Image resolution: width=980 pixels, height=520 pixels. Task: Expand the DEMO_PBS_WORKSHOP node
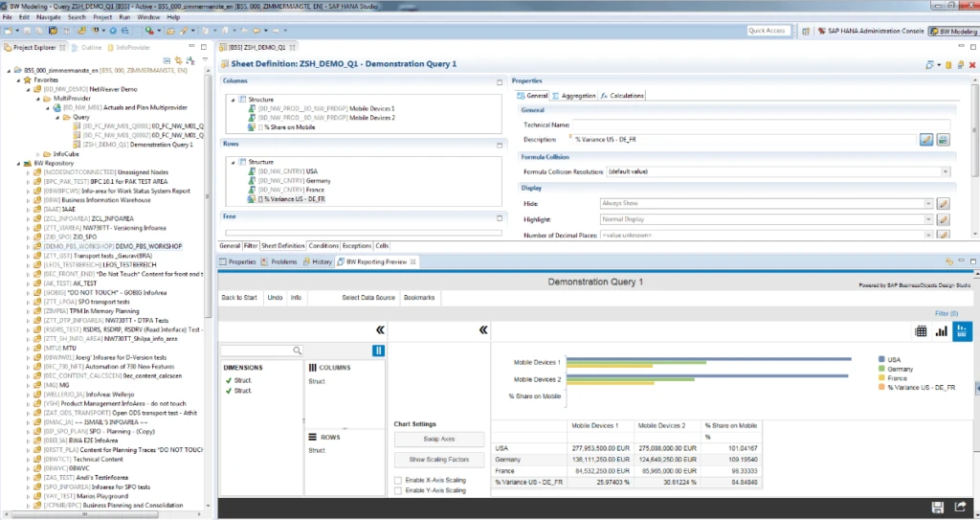coord(28,246)
